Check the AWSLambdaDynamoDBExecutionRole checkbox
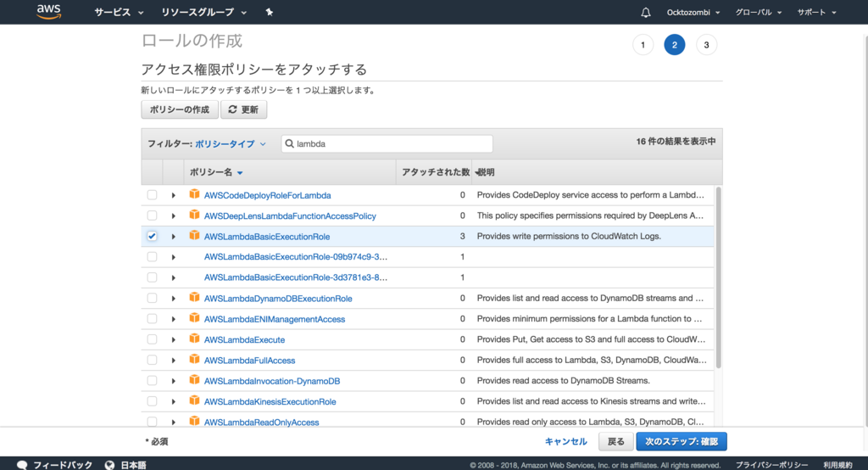868x470 pixels. coord(152,298)
